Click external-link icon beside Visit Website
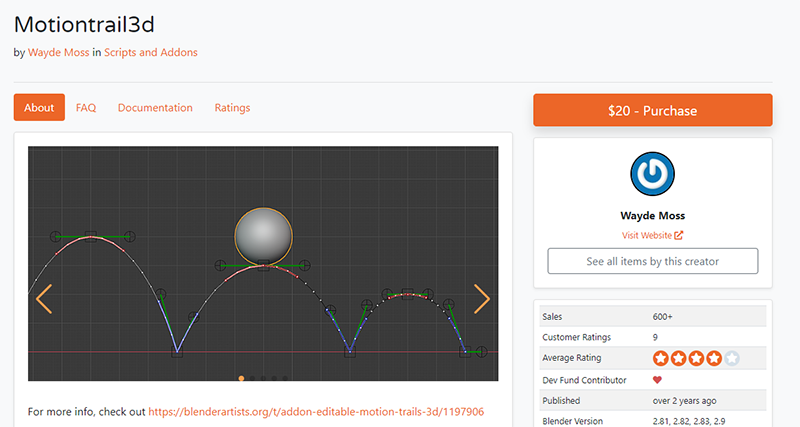This screenshot has width=800, height=427. coord(679,236)
